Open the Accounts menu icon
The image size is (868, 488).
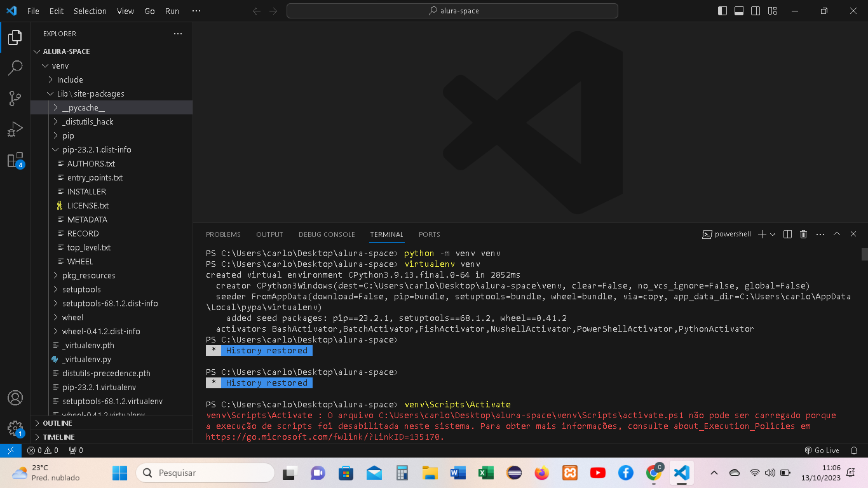15,398
